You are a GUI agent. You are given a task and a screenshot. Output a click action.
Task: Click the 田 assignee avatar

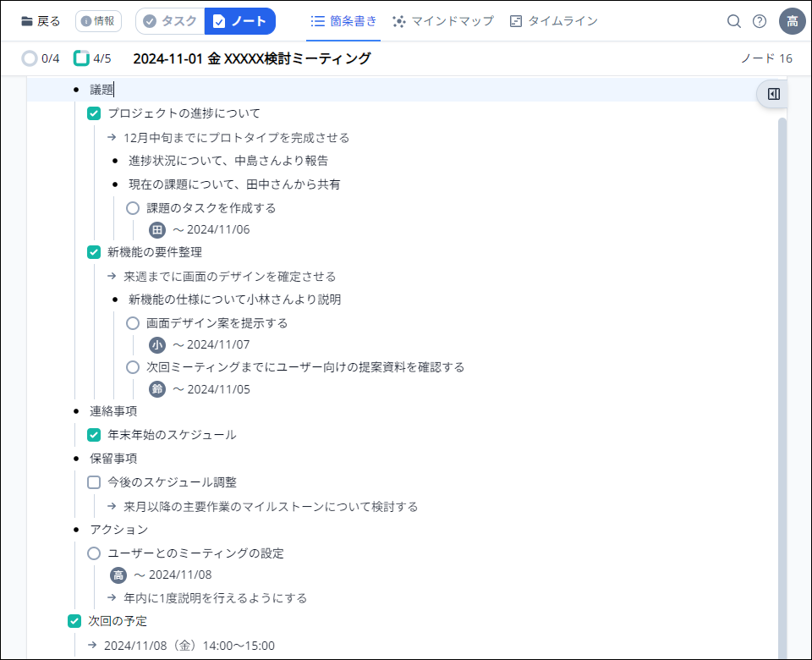157,229
